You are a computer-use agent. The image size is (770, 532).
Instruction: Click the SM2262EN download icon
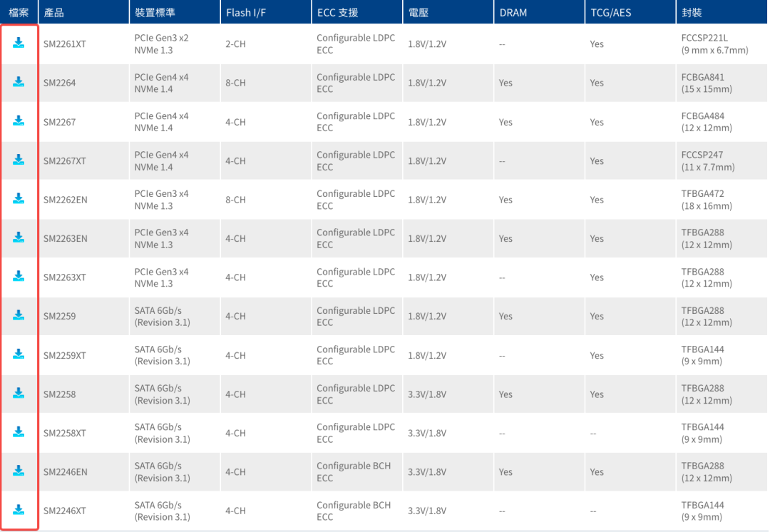click(19, 199)
